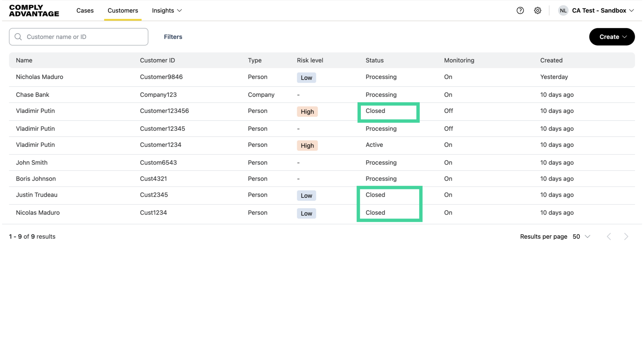Open the help question mark icon
Viewport: 644px width, 362px height.
(x=520, y=10)
